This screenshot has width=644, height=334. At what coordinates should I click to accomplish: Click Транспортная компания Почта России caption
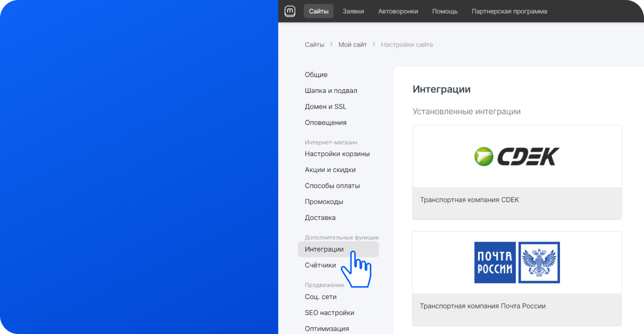pyautogui.click(x=483, y=306)
